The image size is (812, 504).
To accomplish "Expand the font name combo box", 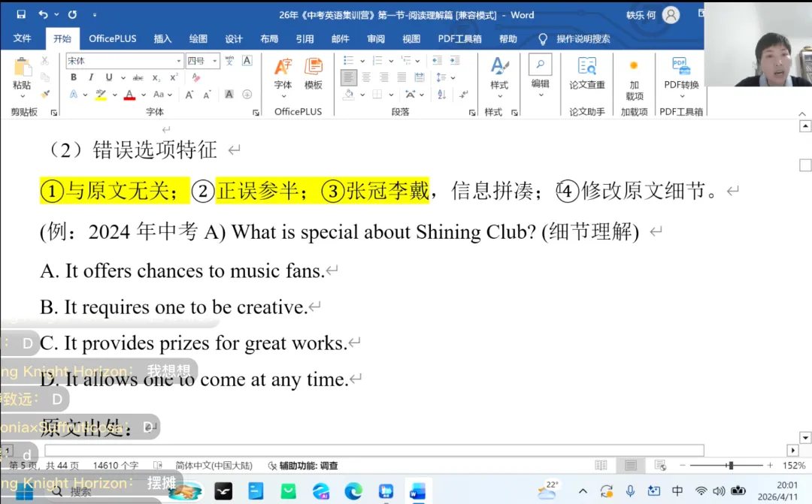I will [x=178, y=60].
